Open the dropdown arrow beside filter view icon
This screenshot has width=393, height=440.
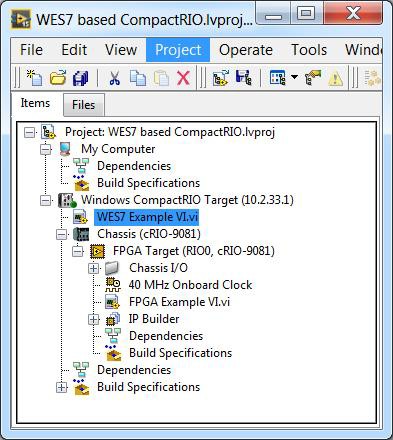[x=294, y=77]
